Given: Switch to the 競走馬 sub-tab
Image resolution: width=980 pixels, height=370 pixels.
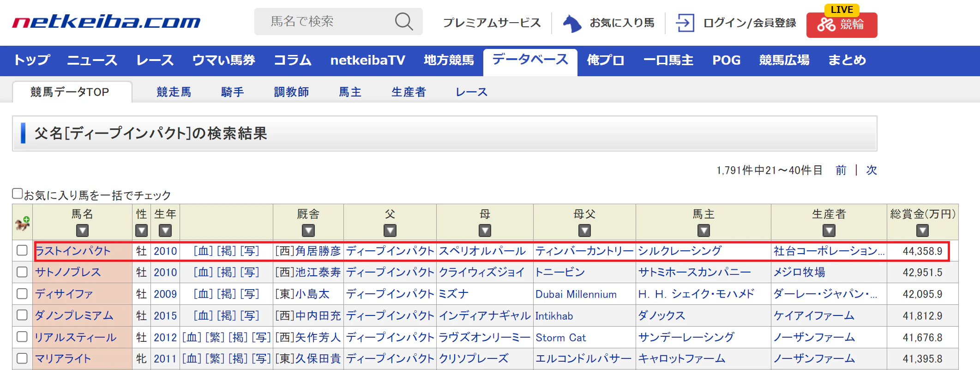Looking at the screenshot, I should click(174, 92).
